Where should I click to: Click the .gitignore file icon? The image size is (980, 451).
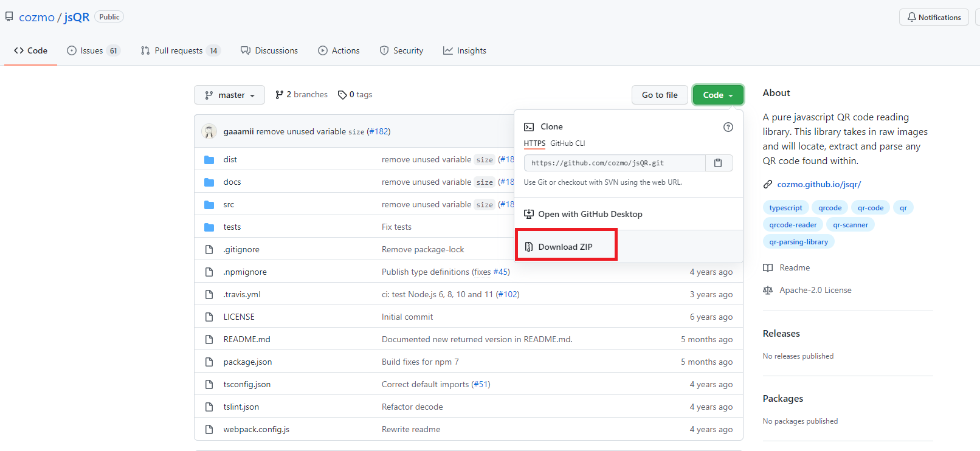[x=209, y=250]
